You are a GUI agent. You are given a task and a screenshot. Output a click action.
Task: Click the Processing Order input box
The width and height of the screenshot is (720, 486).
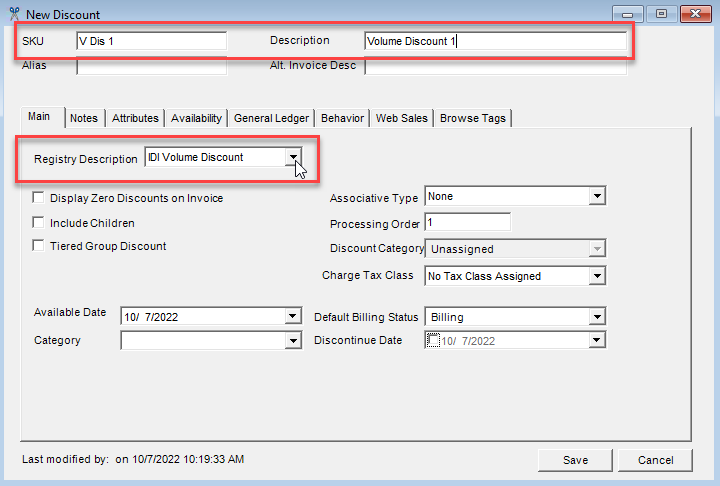click(x=468, y=223)
